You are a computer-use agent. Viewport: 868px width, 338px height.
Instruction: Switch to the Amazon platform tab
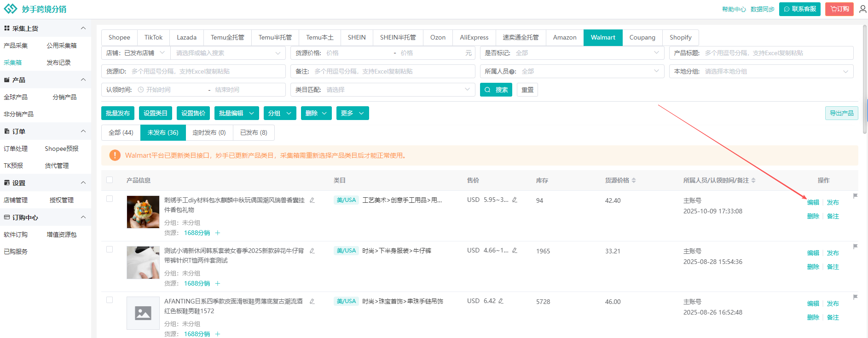click(x=564, y=38)
